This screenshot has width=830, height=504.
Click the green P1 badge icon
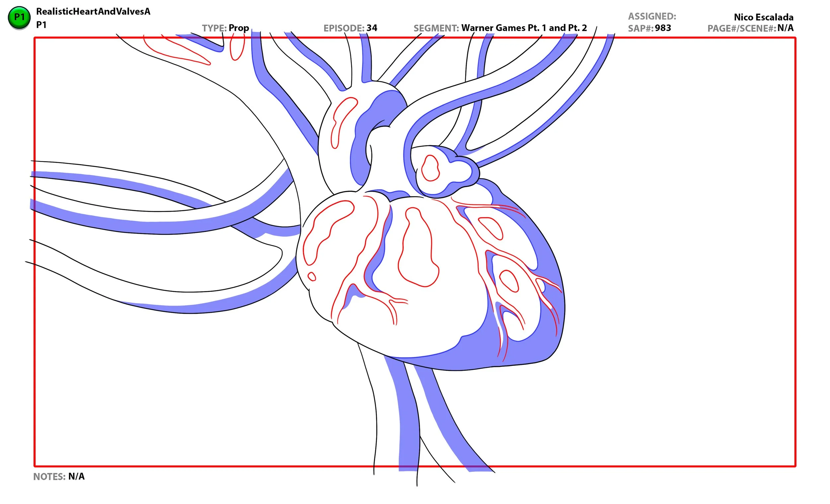(19, 18)
